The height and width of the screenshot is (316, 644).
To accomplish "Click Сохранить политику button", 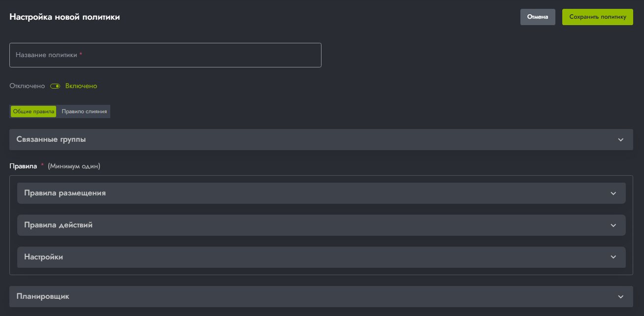I will click(597, 17).
